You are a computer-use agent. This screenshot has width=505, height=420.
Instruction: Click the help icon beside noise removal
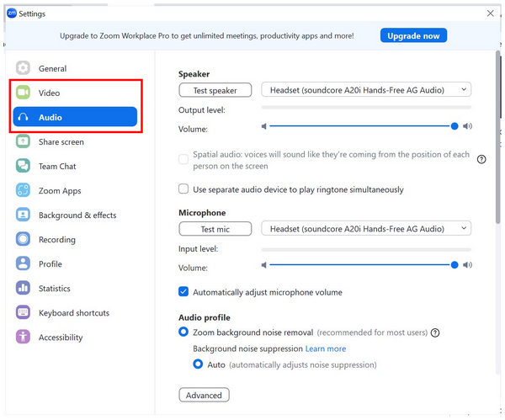coord(435,332)
